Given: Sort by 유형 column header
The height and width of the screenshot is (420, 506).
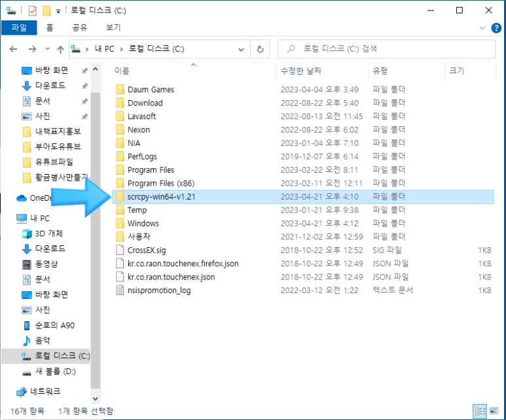Looking at the screenshot, I should [380, 71].
